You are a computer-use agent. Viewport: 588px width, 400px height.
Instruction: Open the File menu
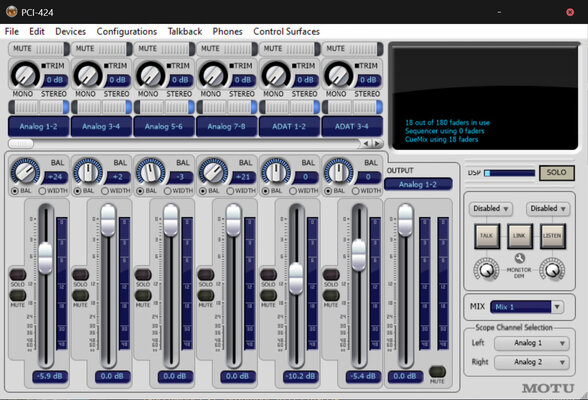coord(12,31)
